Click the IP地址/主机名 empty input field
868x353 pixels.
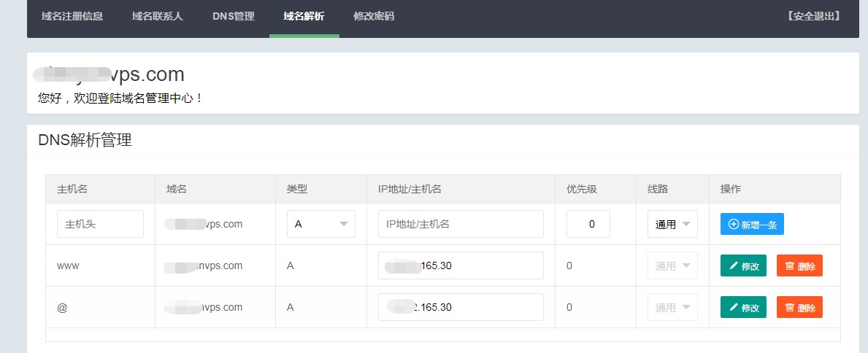pos(461,224)
